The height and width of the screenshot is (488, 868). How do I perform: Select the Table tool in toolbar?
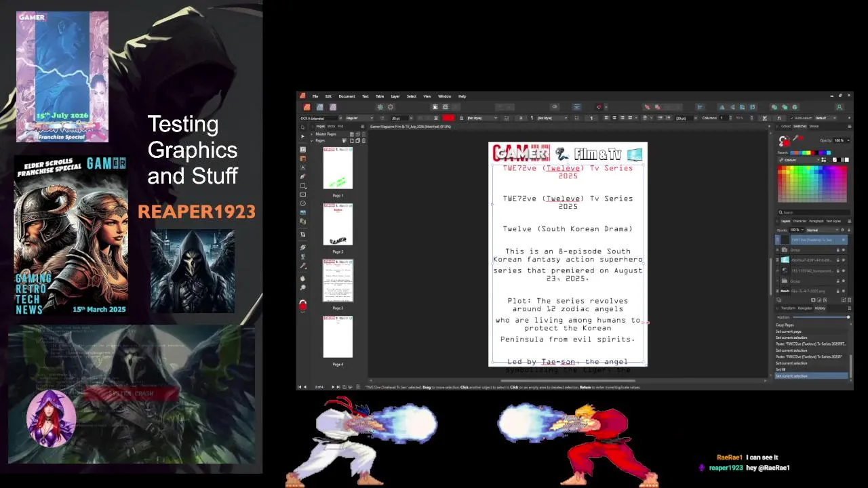(303, 158)
